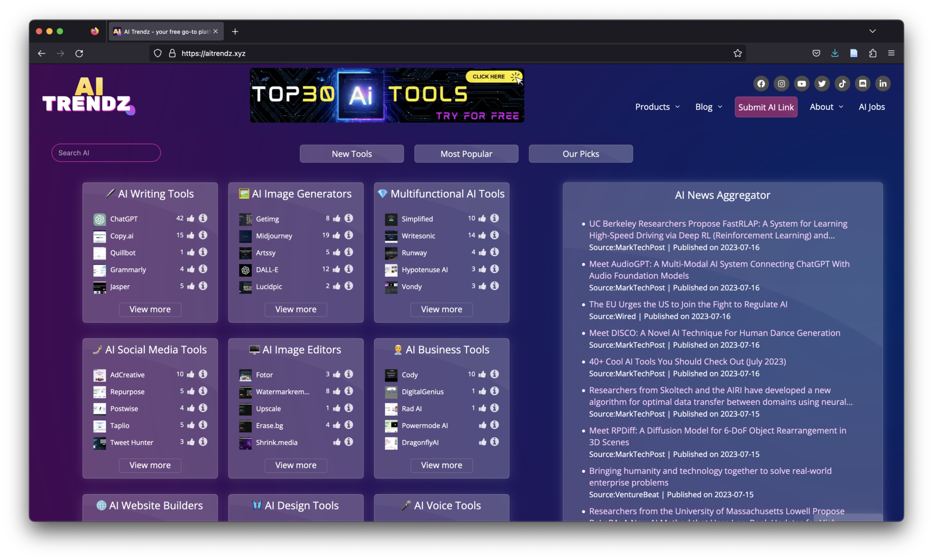The width and height of the screenshot is (933, 560).
Task: Click the AI Trendz logo
Action: 88,96
